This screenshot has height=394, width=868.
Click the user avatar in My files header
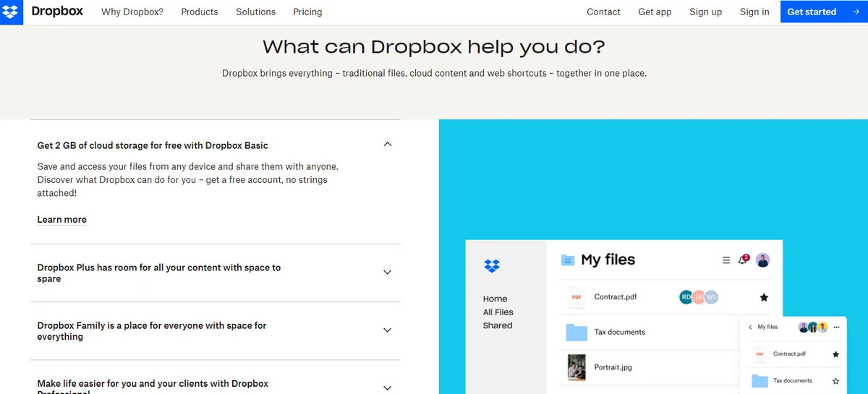762,260
